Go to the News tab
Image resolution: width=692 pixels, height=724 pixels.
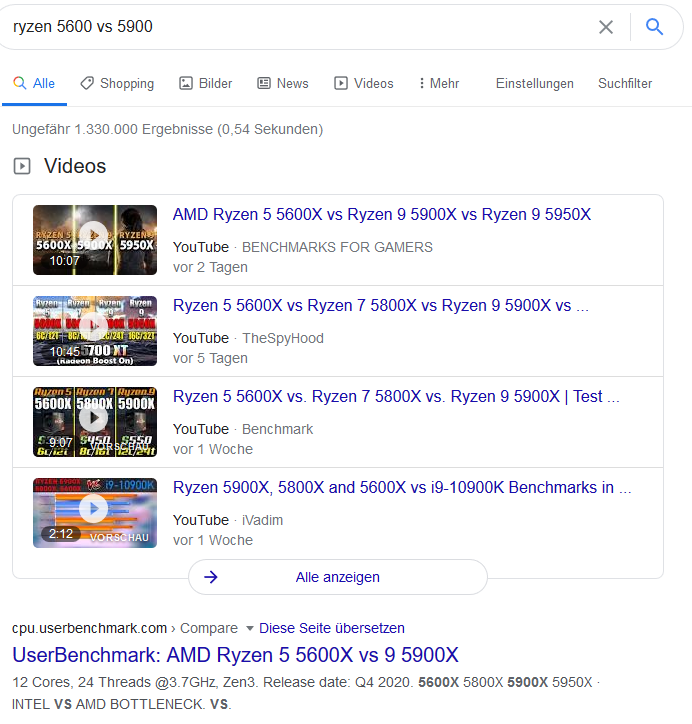(283, 84)
